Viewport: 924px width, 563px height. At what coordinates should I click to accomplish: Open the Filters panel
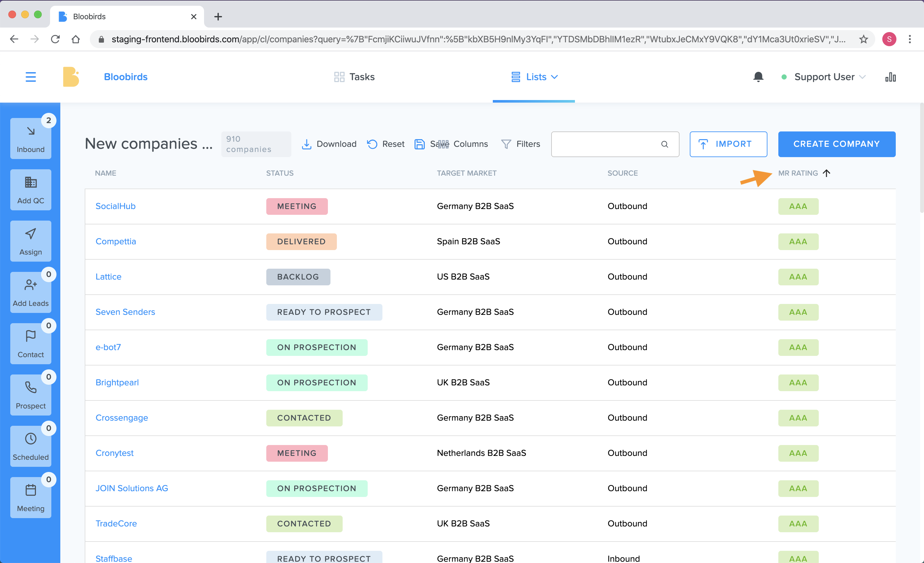coord(520,144)
